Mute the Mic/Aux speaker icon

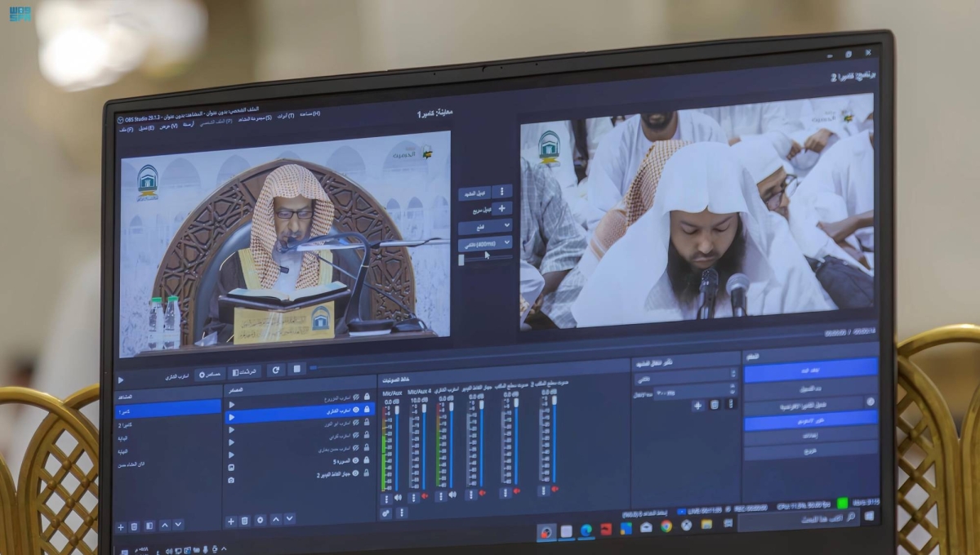point(398,497)
